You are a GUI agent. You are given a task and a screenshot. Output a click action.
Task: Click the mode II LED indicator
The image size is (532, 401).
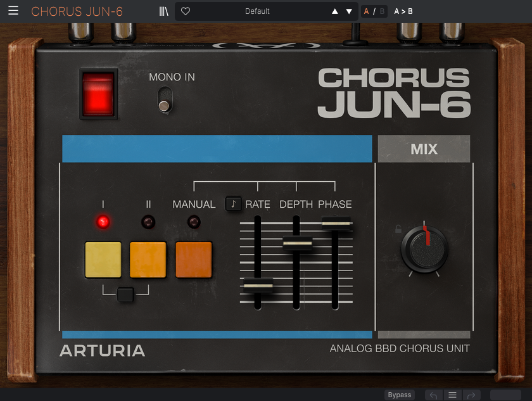(148, 222)
